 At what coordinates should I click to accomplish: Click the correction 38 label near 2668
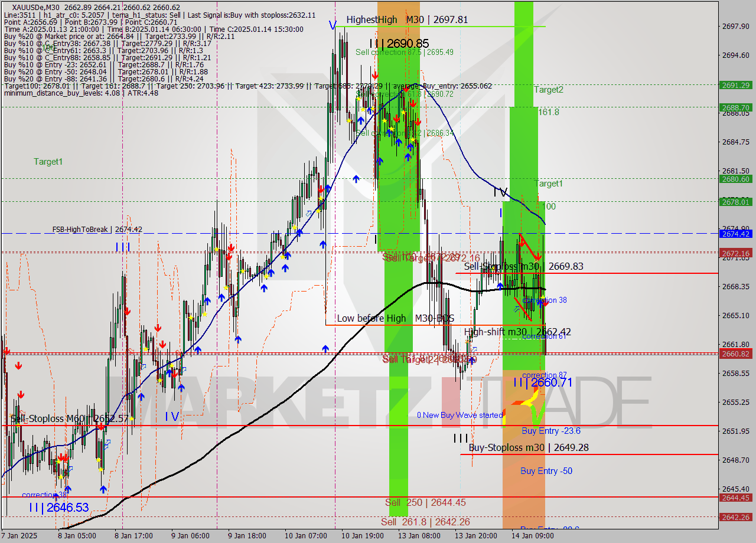pyautogui.click(x=545, y=300)
